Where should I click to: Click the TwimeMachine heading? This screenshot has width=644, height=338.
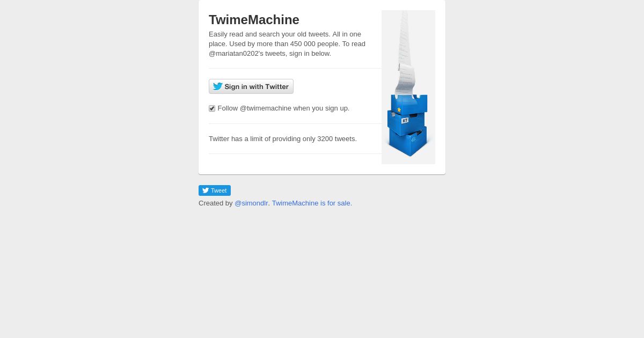pyautogui.click(x=254, y=20)
